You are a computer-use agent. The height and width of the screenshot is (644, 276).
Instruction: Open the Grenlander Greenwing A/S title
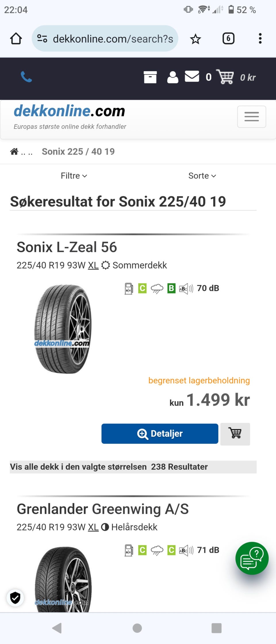103,509
